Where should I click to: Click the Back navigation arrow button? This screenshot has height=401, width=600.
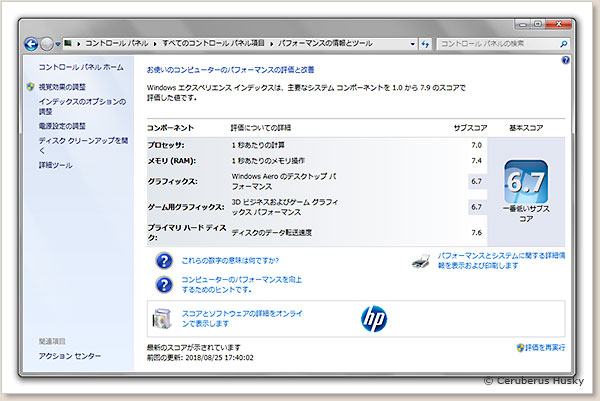pyautogui.click(x=31, y=44)
